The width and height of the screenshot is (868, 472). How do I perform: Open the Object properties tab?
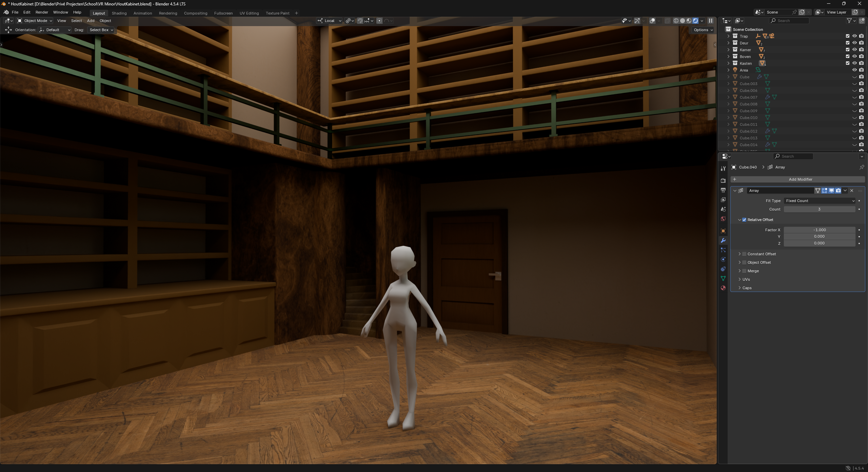(723, 231)
